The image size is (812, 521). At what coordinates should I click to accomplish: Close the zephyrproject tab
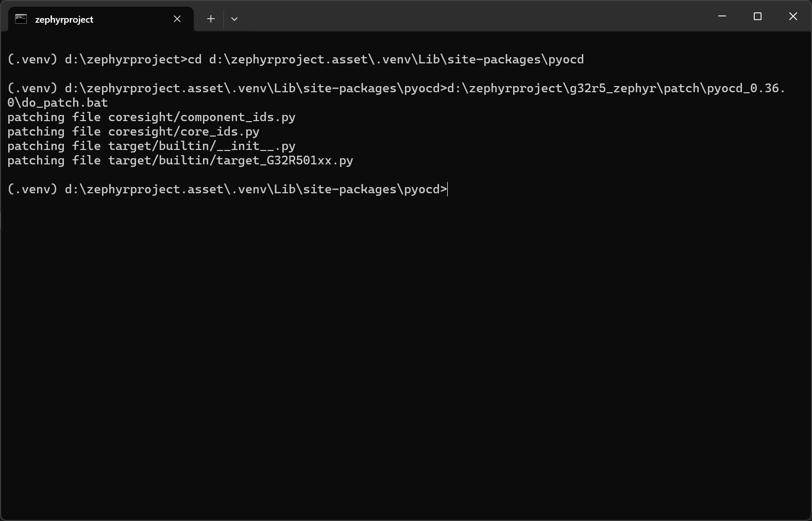[x=177, y=19]
